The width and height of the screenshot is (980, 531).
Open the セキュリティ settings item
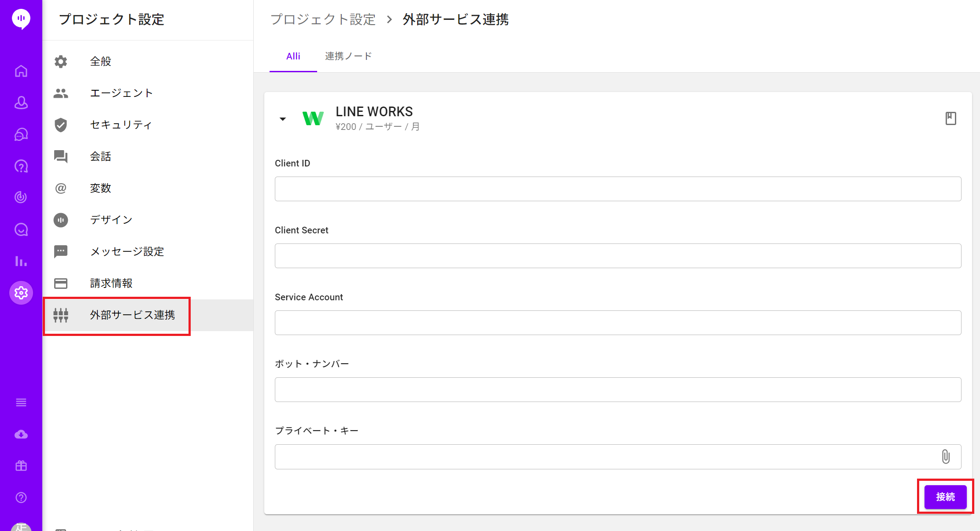(x=121, y=125)
